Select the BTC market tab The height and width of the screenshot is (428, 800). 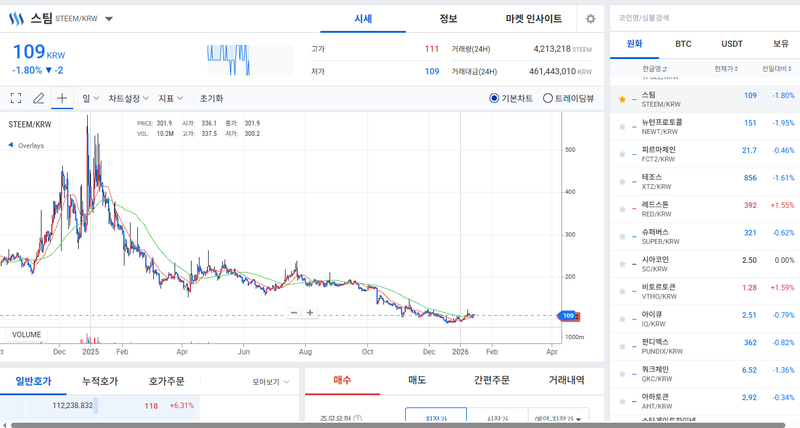683,44
